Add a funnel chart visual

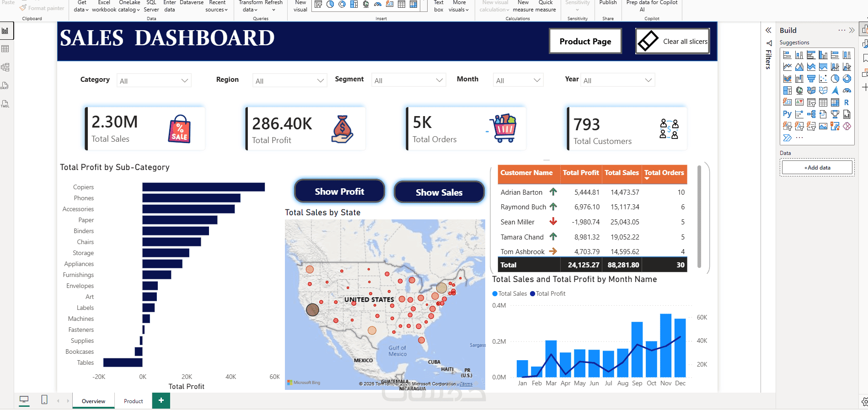tap(811, 79)
